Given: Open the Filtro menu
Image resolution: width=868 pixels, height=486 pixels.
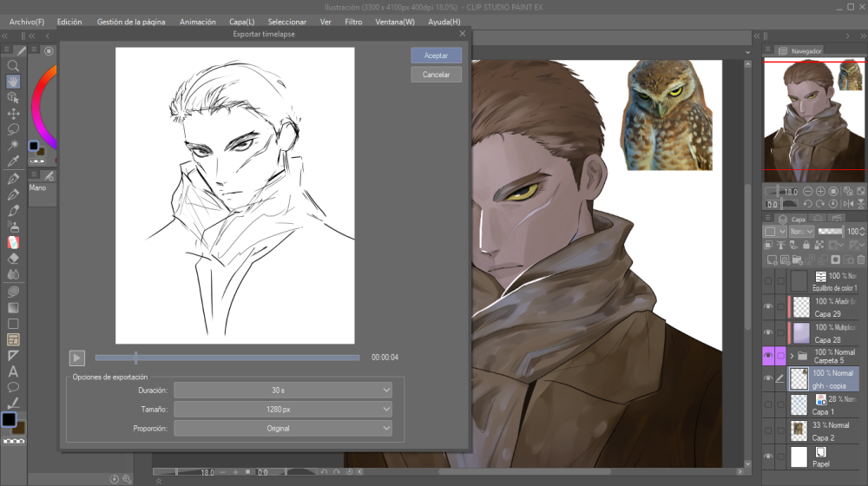Looking at the screenshot, I should pos(353,22).
